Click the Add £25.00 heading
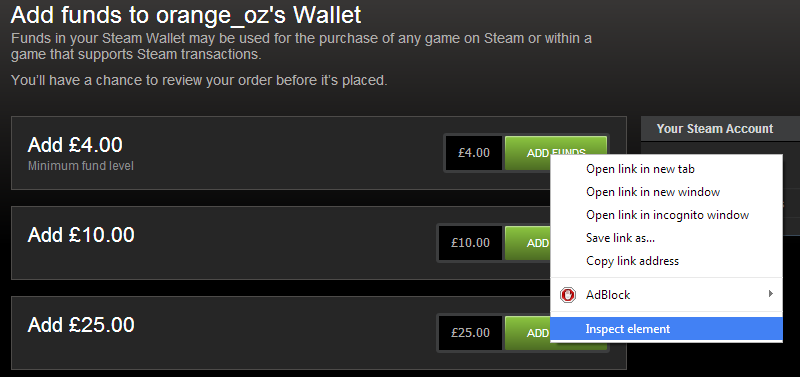The image size is (800, 377). (x=81, y=325)
